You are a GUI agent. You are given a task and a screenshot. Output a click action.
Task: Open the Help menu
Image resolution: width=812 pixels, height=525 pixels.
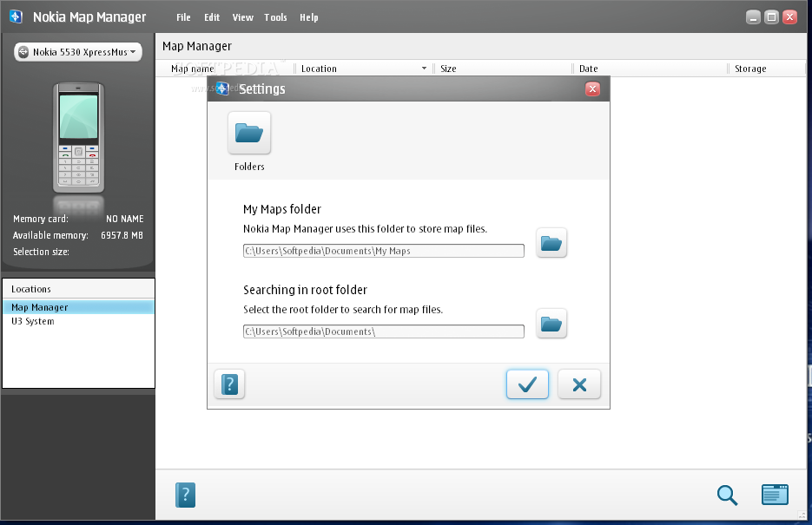[308, 17]
